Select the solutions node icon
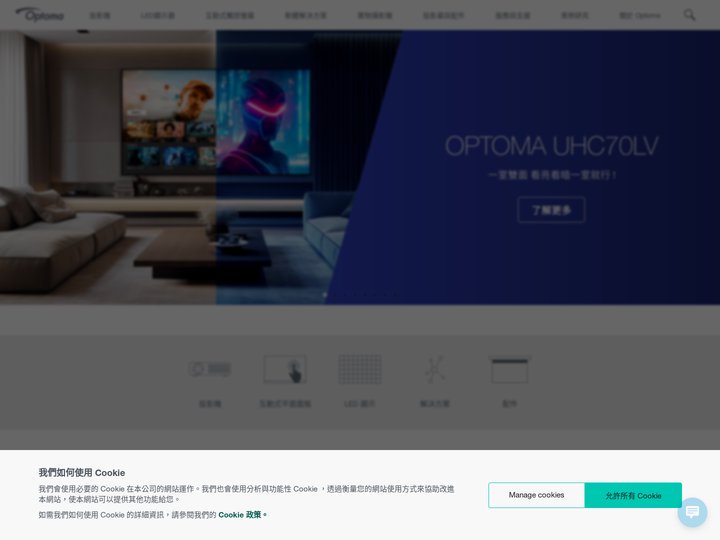The image size is (720, 540). (x=435, y=369)
